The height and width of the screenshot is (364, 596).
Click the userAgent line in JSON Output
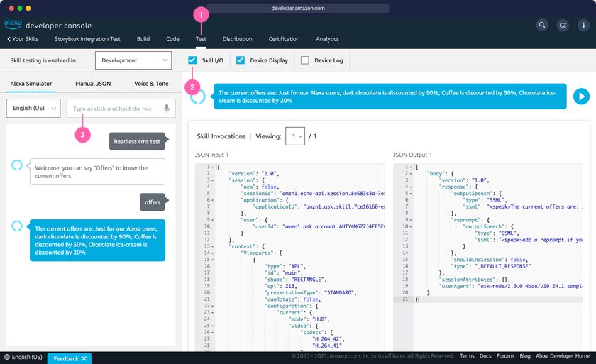[511, 286]
